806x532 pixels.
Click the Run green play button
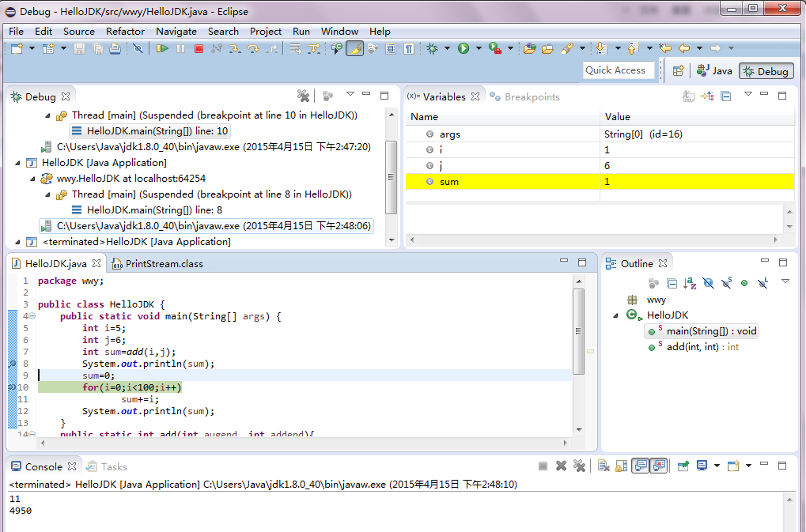(x=464, y=48)
